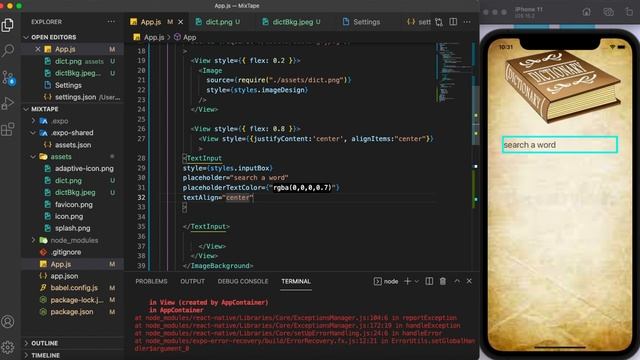Close the App.js editor tab
The height and width of the screenshot is (360, 640).
(181, 22)
